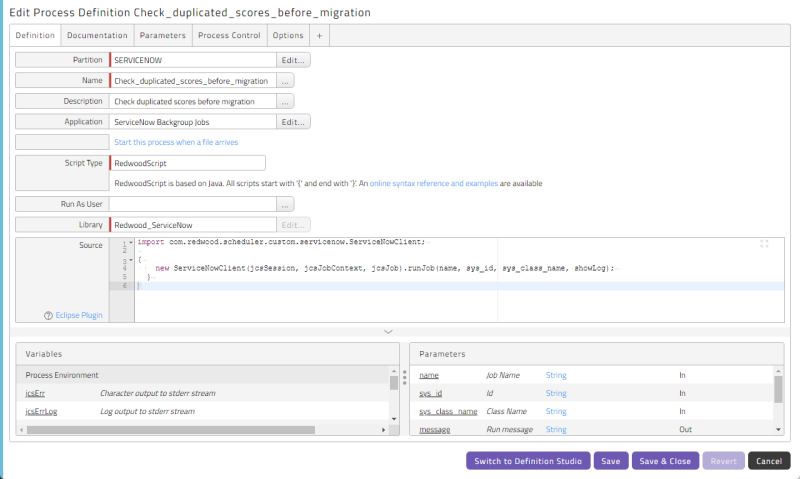
Task: Open the Parameters tab
Action: (x=163, y=35)
